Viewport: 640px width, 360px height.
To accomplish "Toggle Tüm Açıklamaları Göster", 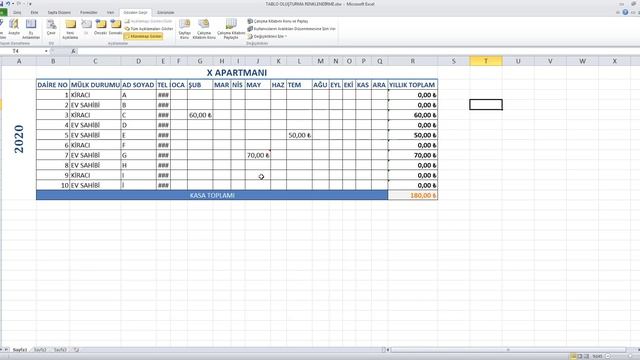I will [149, 29].
